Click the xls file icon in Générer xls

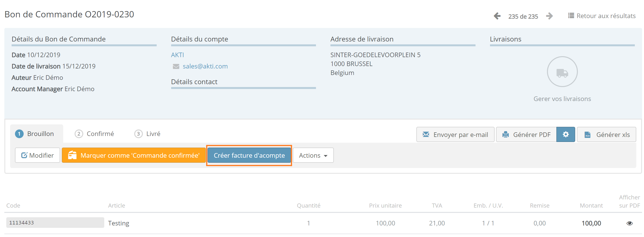click(588, 135)
